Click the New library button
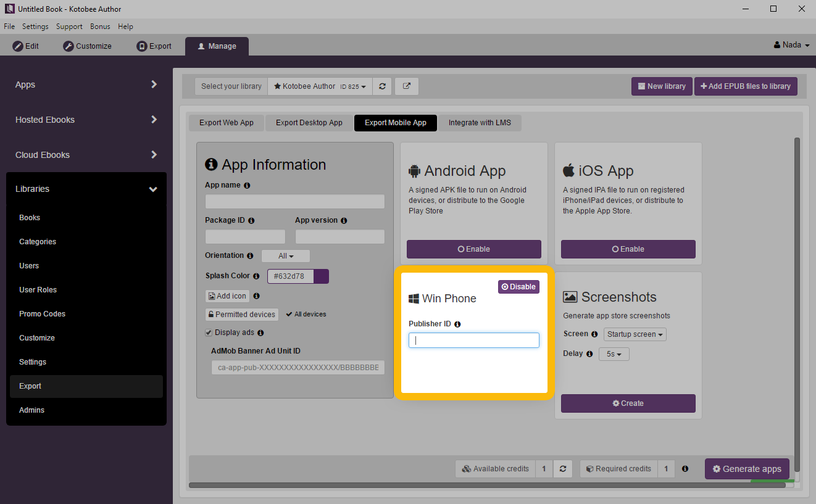Image resolution: width=816 pixels, height=504 pixels. [662, 86]
